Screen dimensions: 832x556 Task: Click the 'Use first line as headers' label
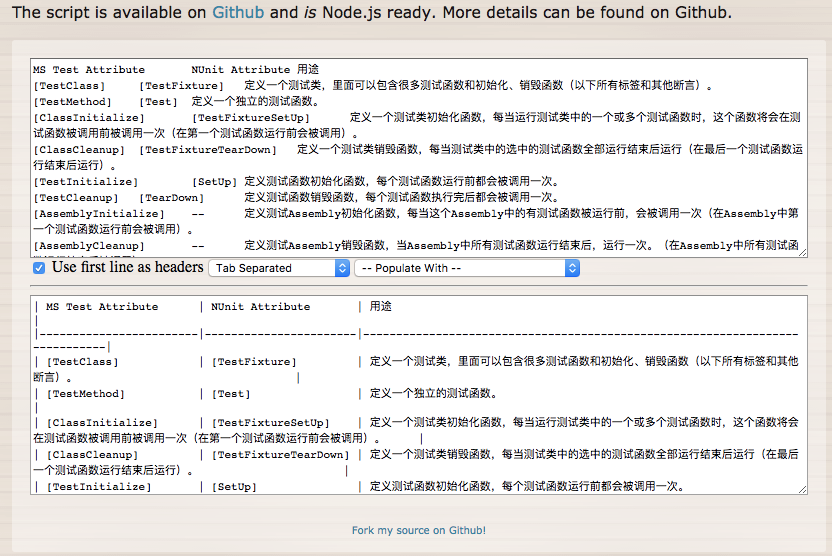[x=127, y=267]
